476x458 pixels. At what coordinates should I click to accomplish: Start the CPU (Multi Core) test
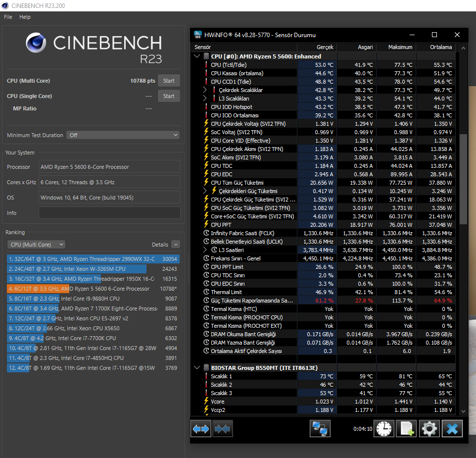point(169,81)
